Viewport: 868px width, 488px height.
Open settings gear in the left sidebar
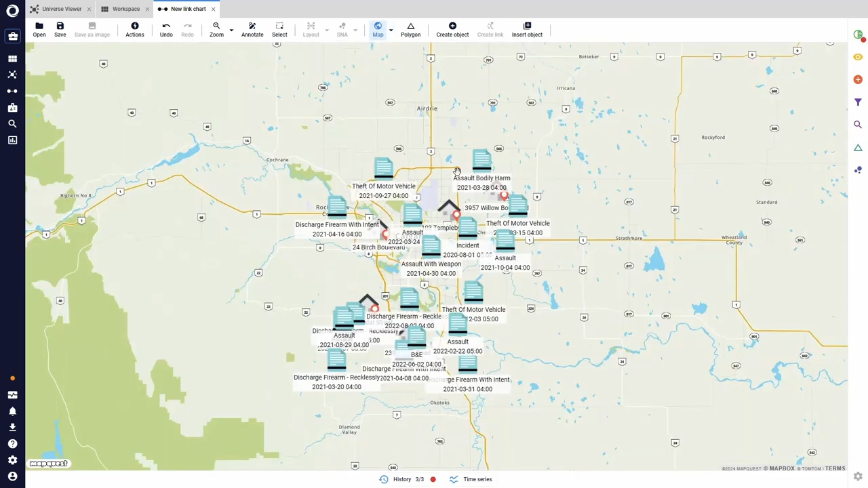(12, 460)
